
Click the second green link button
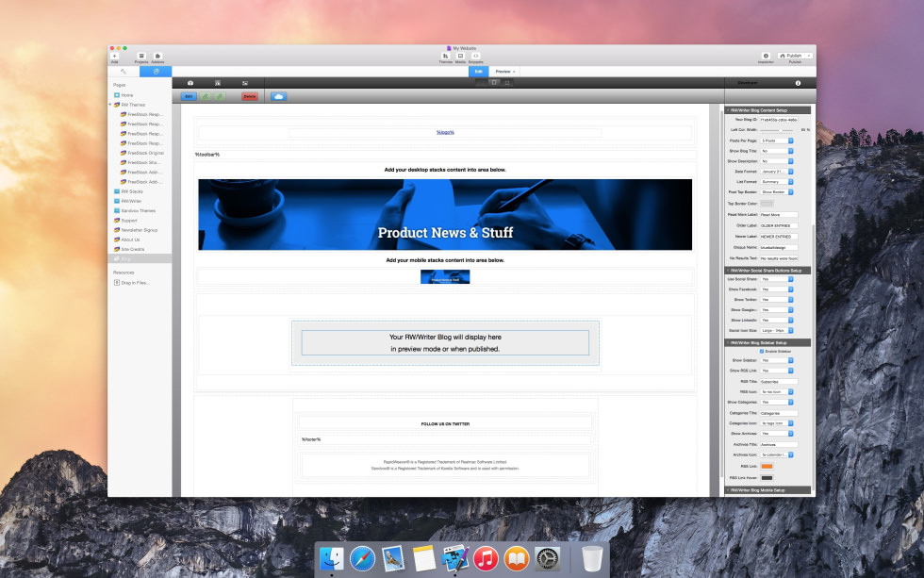219,96
